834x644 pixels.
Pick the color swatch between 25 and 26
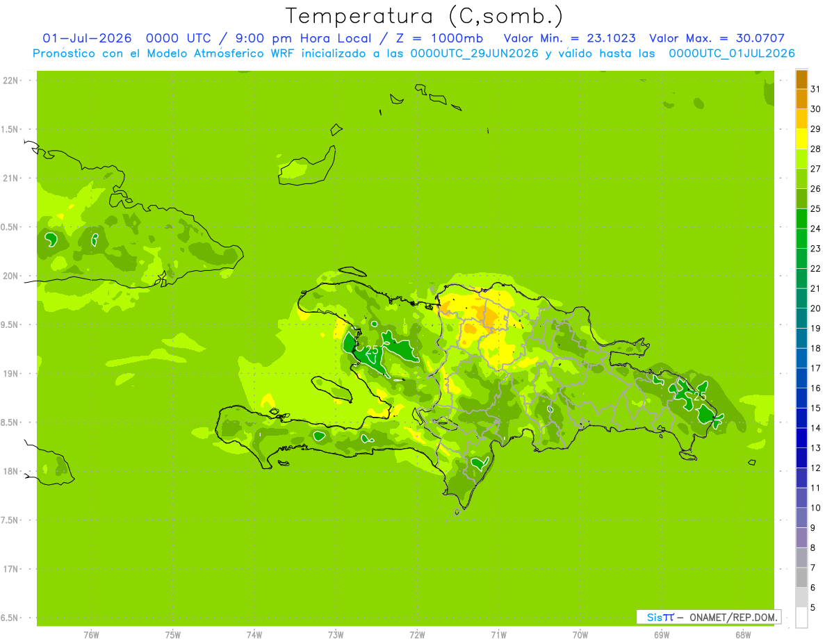801,199
